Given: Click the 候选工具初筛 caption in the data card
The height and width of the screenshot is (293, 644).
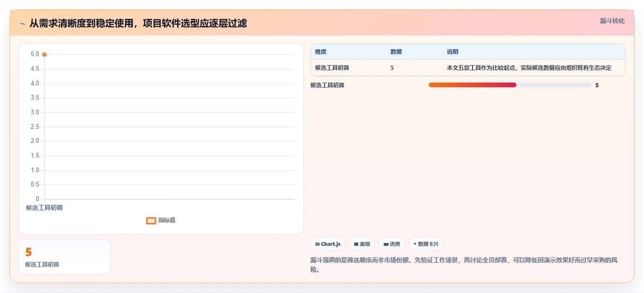Looking at the screenshot, I should 42,265.
